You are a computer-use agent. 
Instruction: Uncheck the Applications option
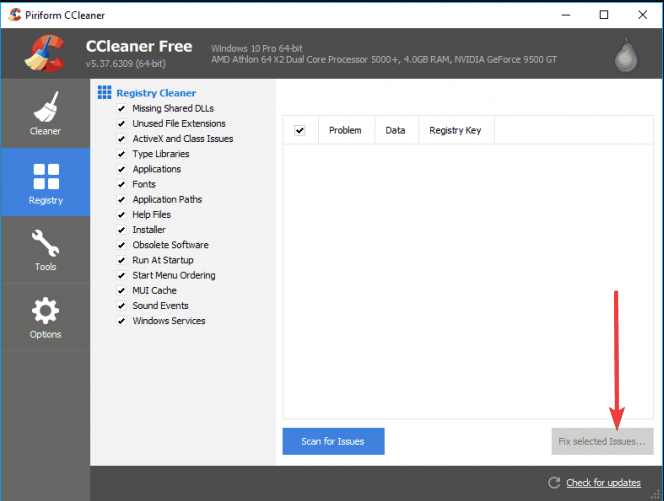click(122, 169)
